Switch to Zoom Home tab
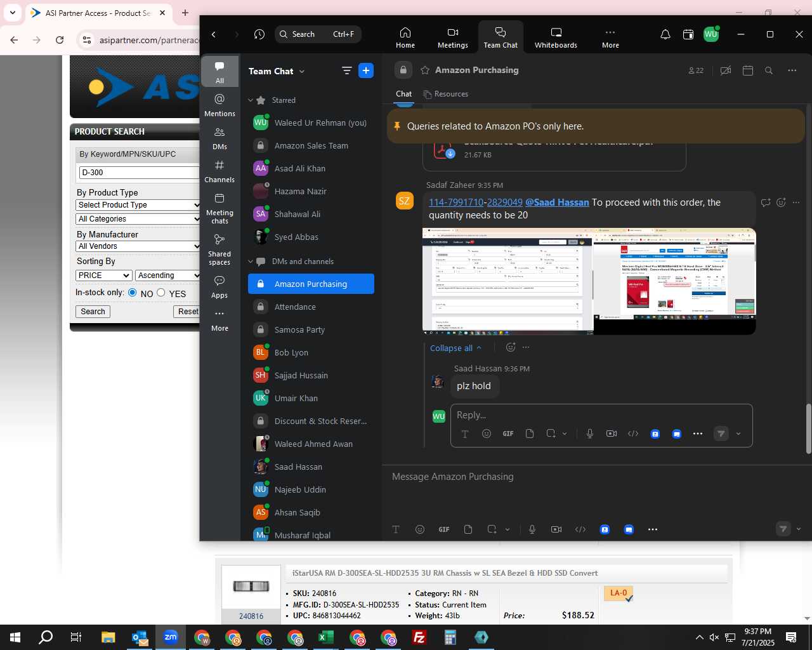812x650 pixels. [405, 37]
